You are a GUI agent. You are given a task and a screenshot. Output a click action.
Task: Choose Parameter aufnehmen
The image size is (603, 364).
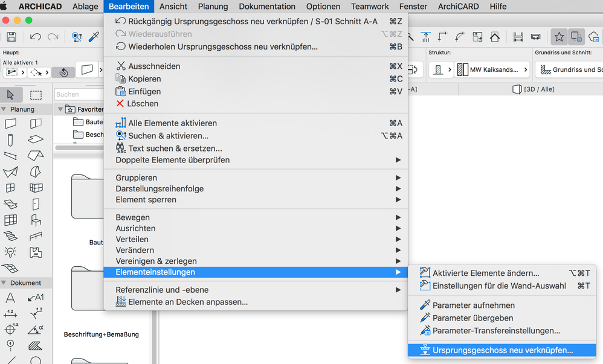pyautogui.click(x=502, y=305)
